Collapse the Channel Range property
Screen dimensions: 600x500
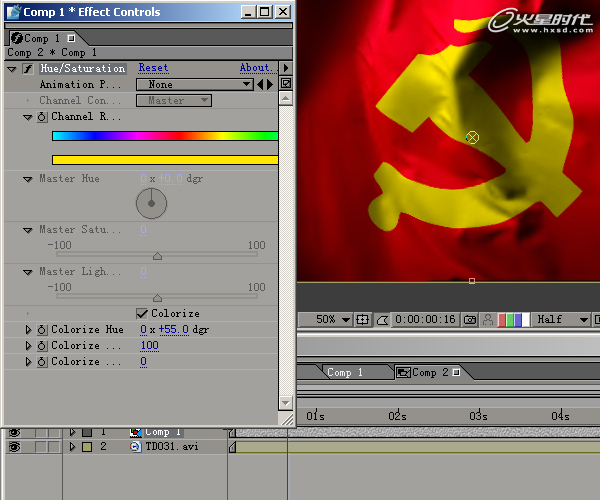[28, 117]
